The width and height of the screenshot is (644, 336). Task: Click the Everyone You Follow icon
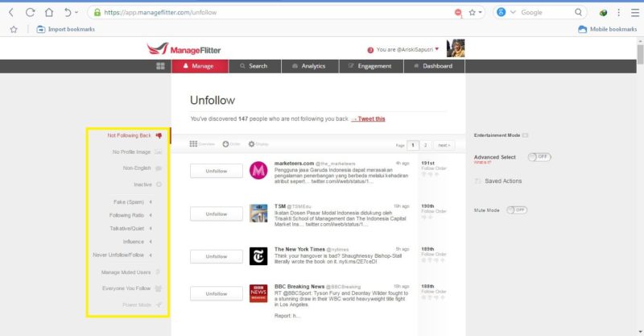(158, 288)
